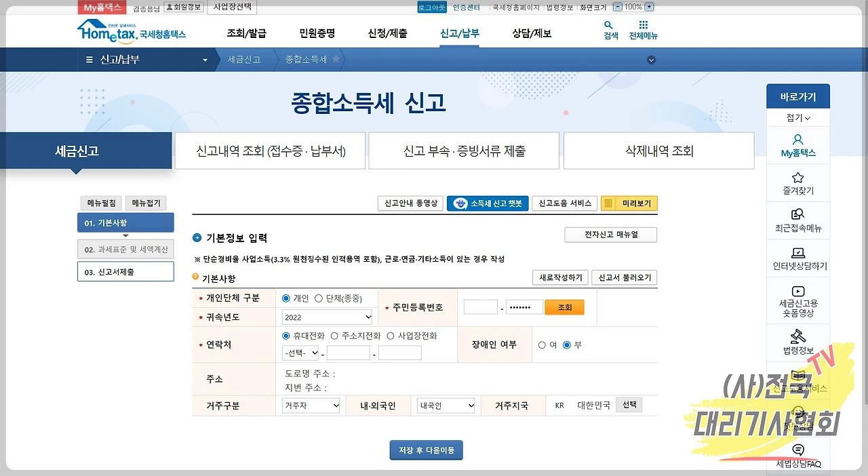The image size is (868, 476).
Task: Open the 신고/납부 menu
Action: pyautogui.click(x=459, y=33)
